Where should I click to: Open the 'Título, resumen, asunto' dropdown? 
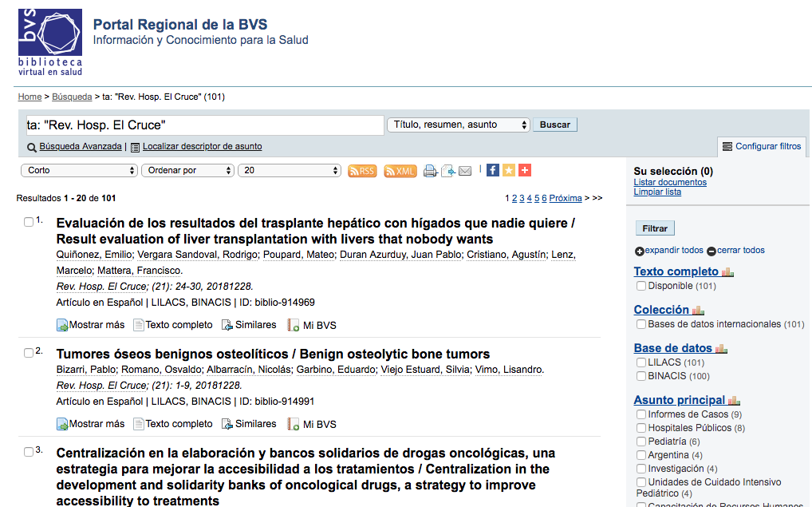click(x=458, y=125)
